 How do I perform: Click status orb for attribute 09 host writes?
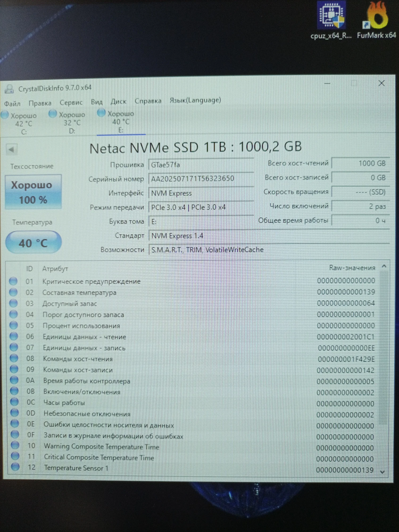pyautogui.click(x=14, y=369)
